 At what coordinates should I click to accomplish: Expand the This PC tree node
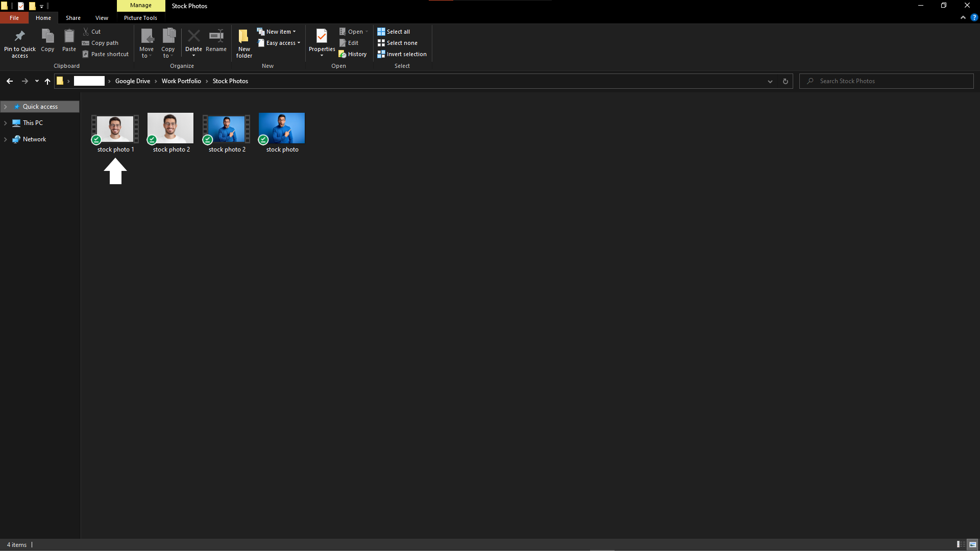pos(6,123)
